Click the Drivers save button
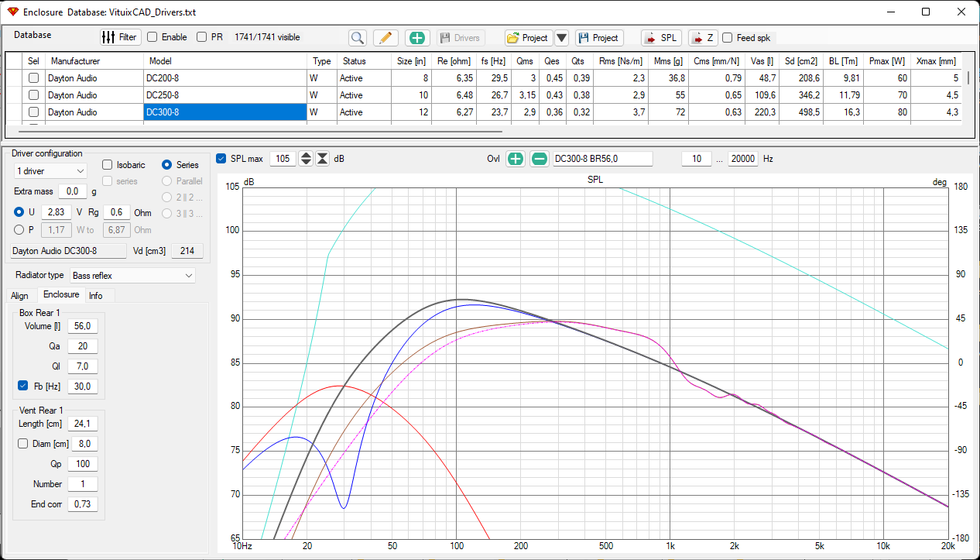Screen dimensions: 980x560 coord(461,37)
